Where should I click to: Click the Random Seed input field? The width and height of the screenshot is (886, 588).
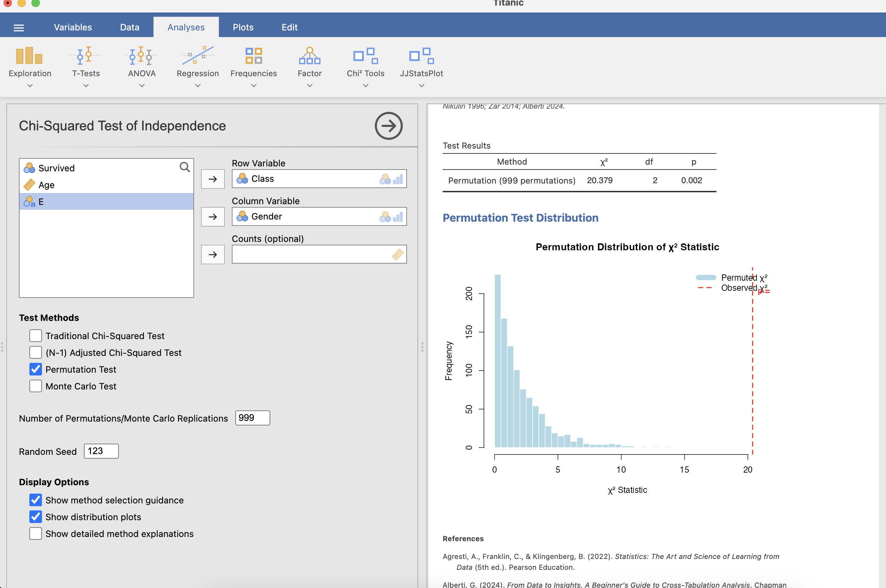101,451
